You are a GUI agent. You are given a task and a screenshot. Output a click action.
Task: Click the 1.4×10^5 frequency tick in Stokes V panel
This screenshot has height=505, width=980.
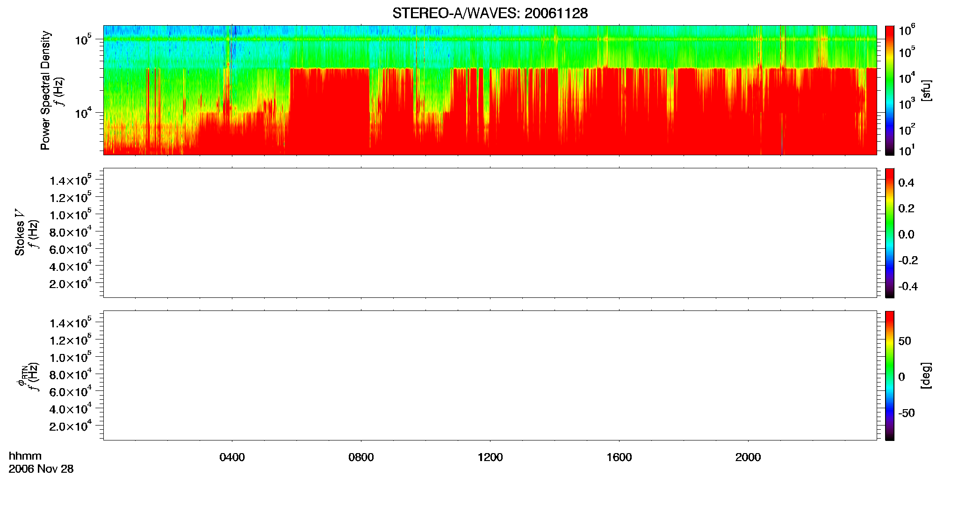point(71,180)
